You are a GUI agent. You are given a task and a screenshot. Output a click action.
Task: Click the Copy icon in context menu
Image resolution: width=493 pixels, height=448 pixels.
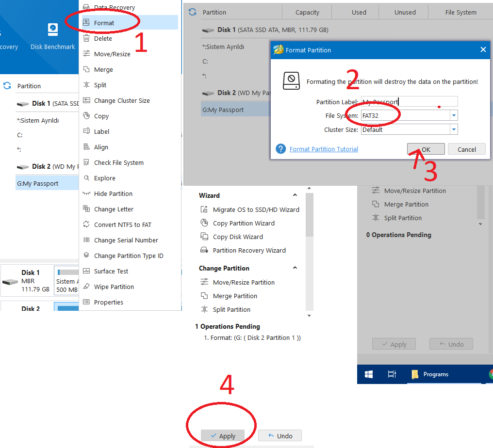click(x=86, y=115)
